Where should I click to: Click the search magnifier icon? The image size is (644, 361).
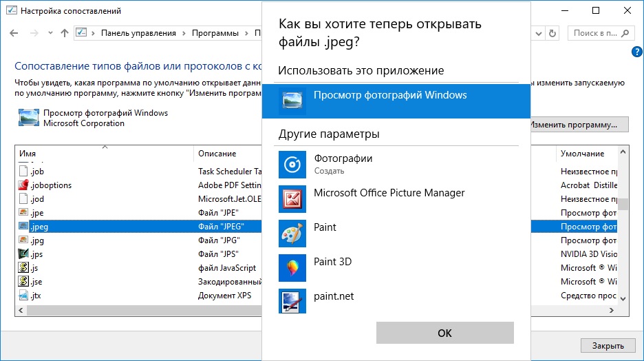[625, 33]
